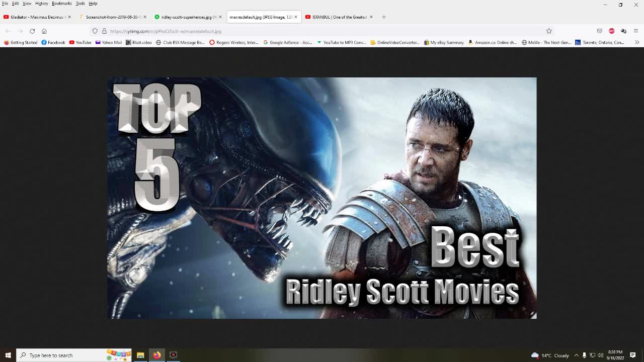
Task: Click the Top 5 Ridley Scott Movies image
Action: click(x=322, y=198)
